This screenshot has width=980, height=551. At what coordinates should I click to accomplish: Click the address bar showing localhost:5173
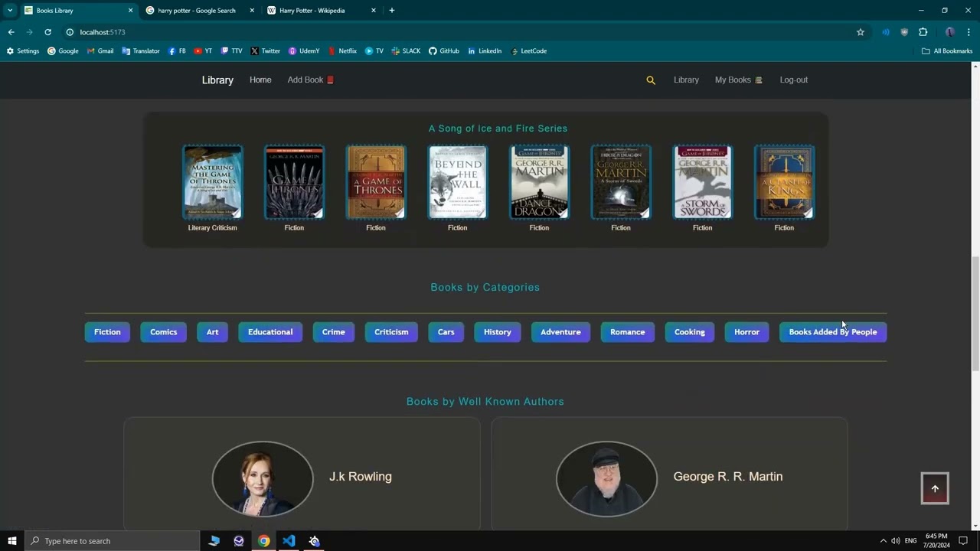(459, 32)
